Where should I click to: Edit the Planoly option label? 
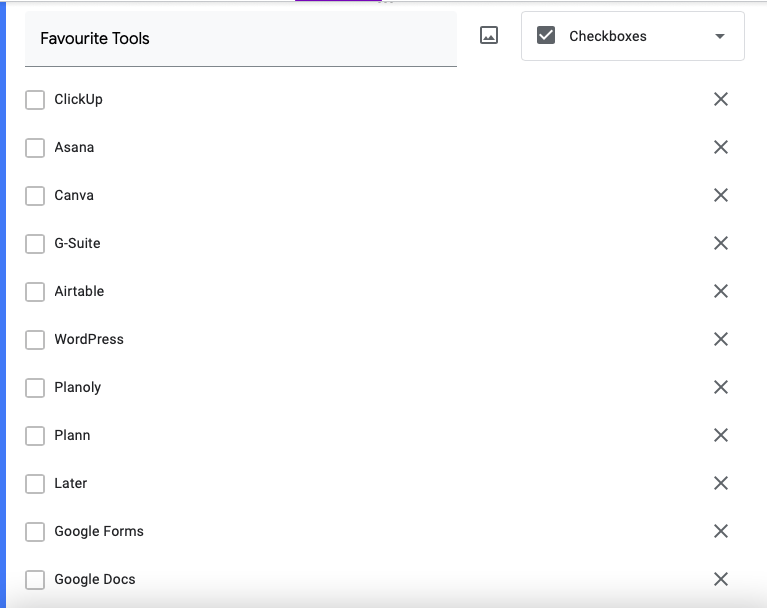78,387
